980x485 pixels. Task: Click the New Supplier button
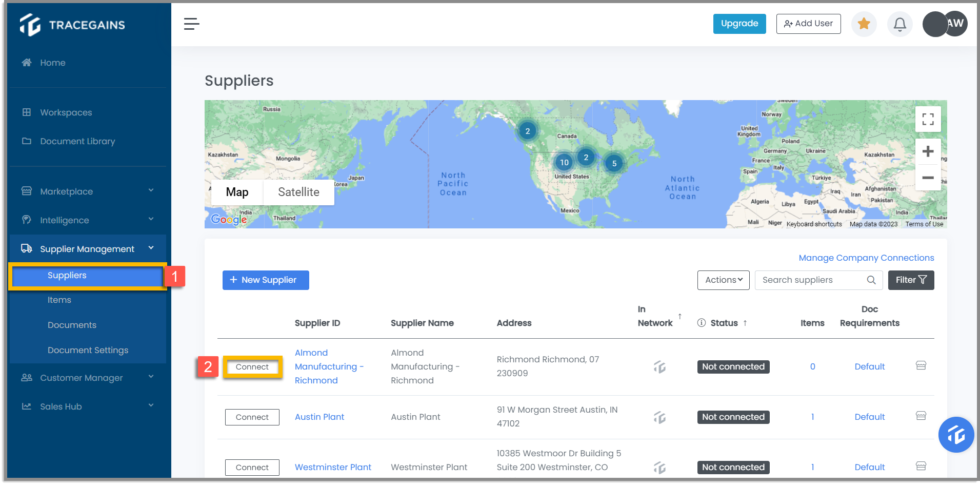pyautogui.click(x=265, y=280)
